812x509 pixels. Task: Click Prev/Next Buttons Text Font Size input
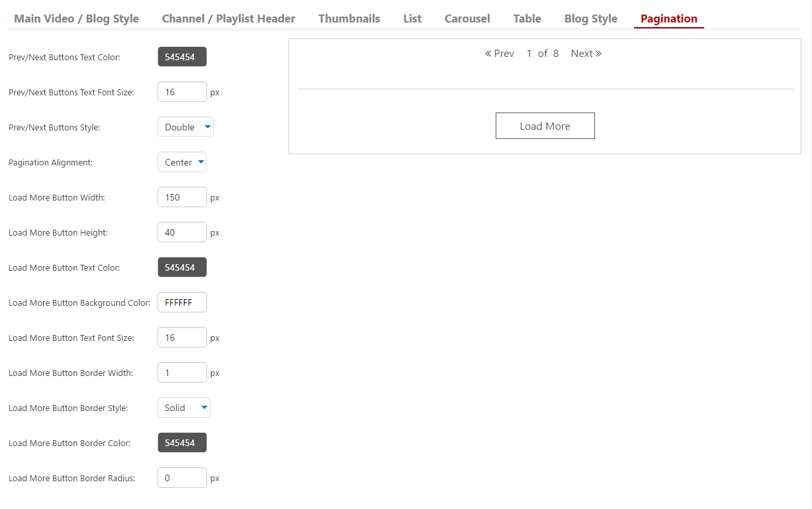pos(182,92)
